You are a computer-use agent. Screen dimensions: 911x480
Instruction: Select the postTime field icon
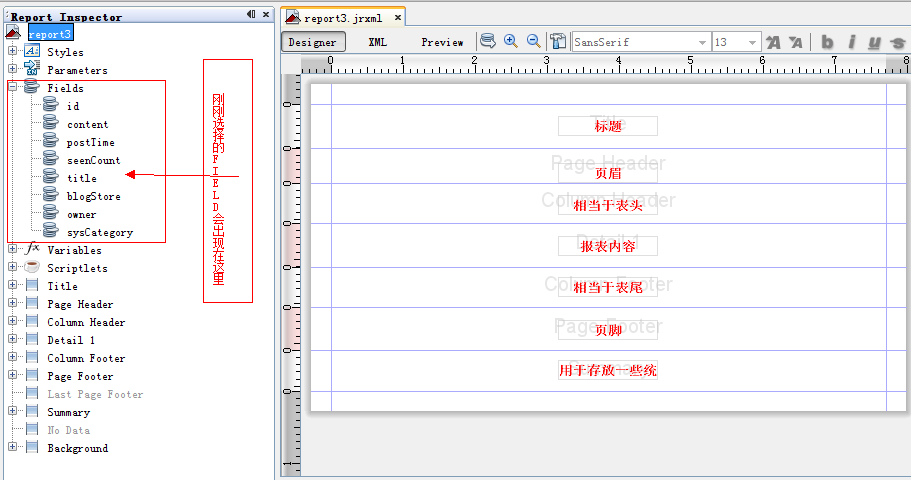51,141
